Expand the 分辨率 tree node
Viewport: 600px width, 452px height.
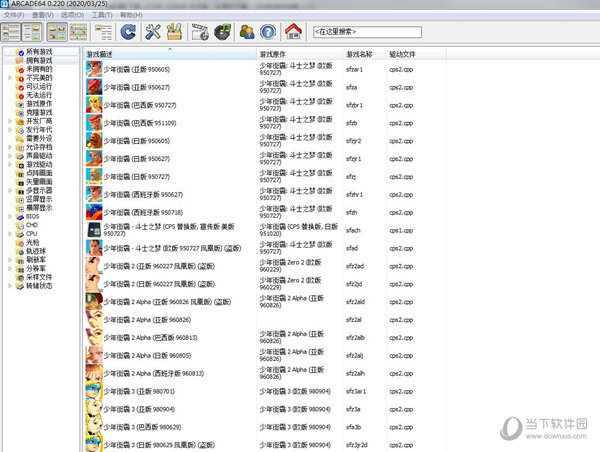coord(10,268)
